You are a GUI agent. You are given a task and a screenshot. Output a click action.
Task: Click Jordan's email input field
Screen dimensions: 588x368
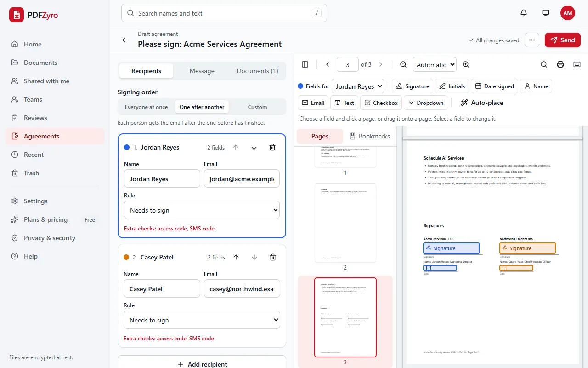pos(242,178)
